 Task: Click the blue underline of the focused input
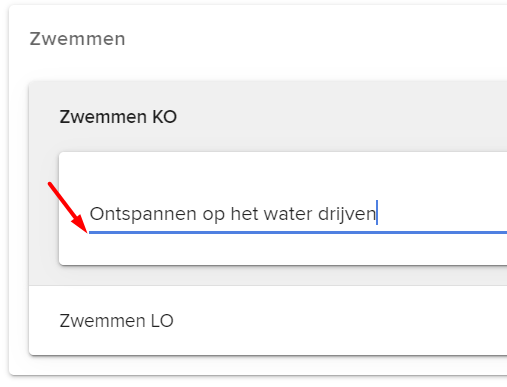[298, 232]
